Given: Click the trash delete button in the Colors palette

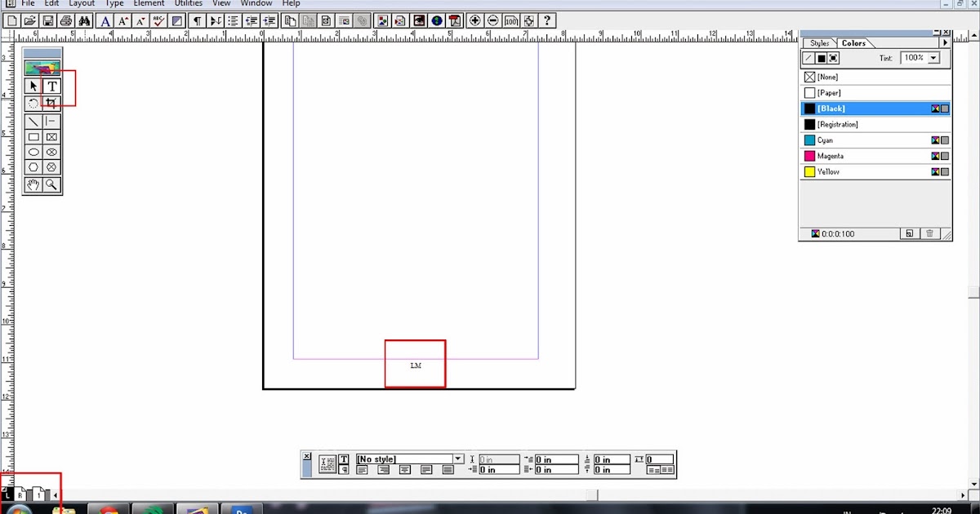Looking at the screenshot, I should click(x=929, y=233).
